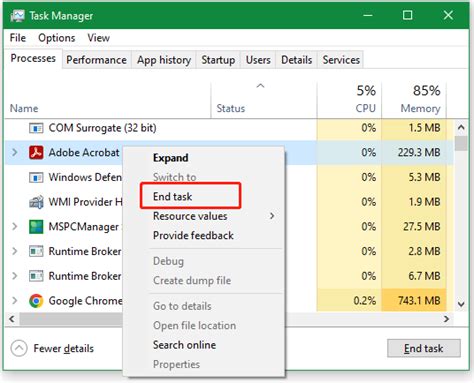
Task: Open the Resource values submenu arrow
Action: pos(272,216)
